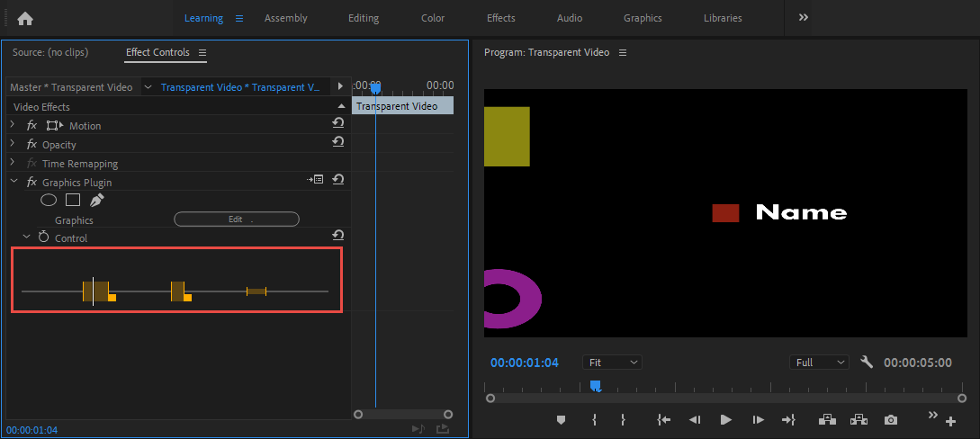Open the Program Monitor panel menu
980x439 pixels.
coord(623,53)
